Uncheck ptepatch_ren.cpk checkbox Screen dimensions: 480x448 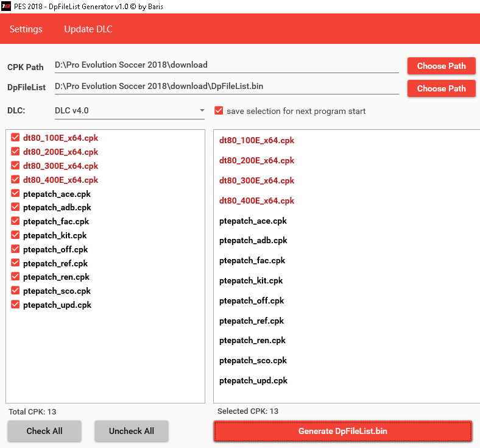click(x=15, y=277)
